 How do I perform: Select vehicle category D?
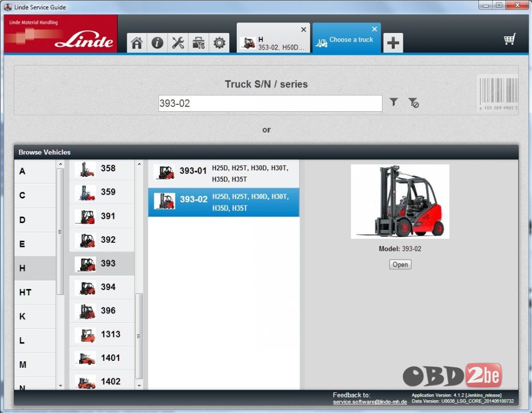click(x=35, y=220)
